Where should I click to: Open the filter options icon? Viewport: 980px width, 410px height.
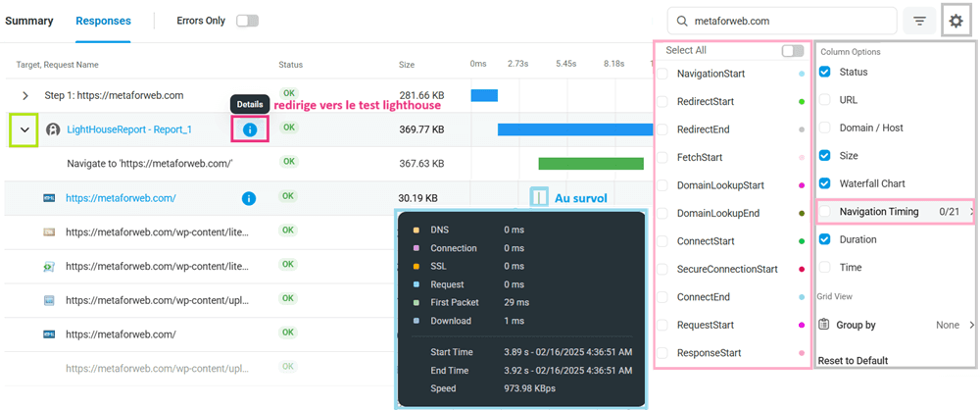[919, 22]
